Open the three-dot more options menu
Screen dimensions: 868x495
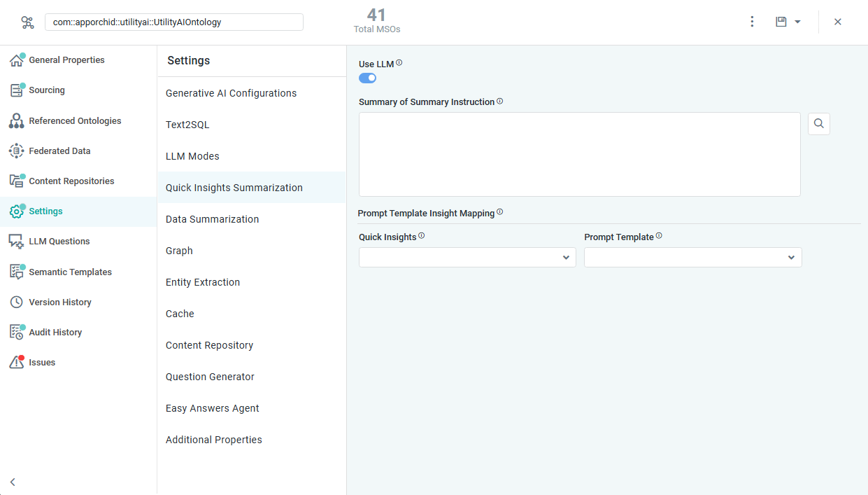click(752, 22)
